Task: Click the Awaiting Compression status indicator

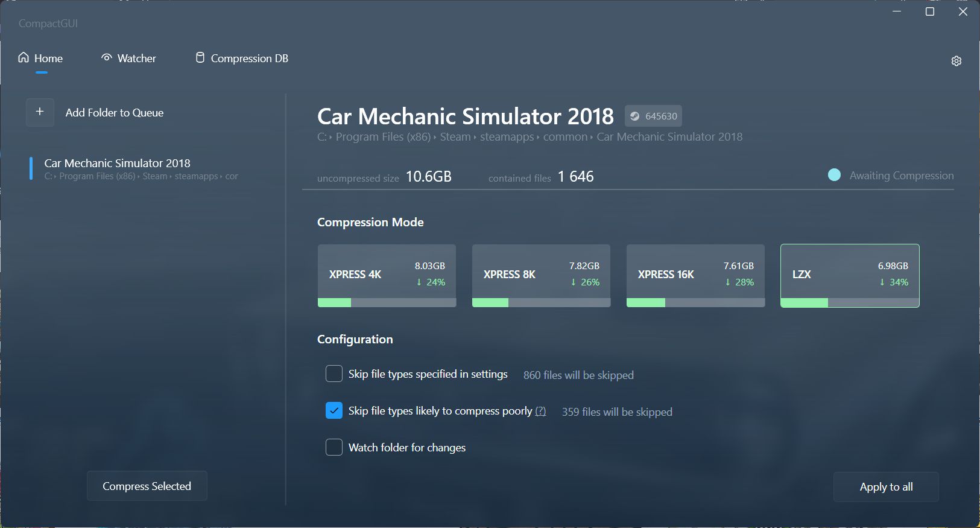Action: tap(891, 175)
